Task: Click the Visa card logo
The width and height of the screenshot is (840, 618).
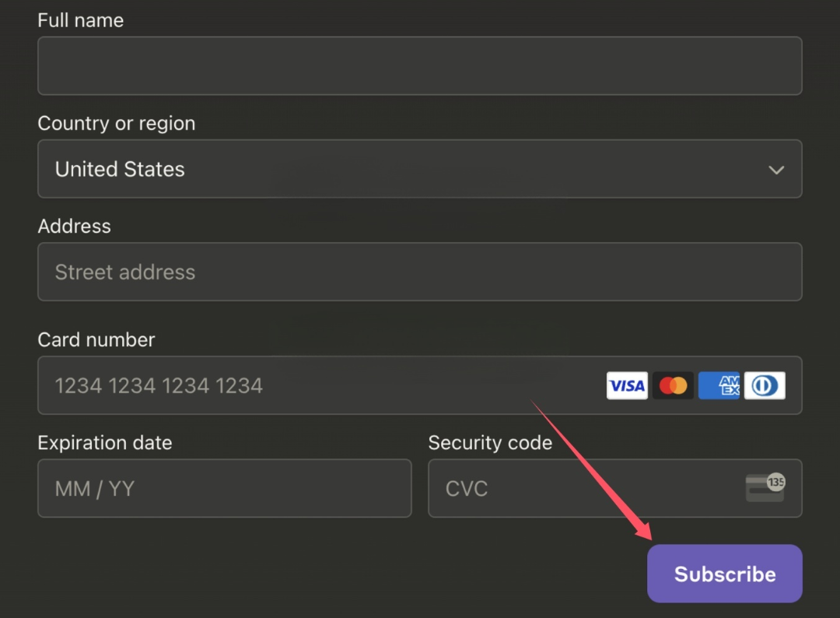Action: pos(626,385)
